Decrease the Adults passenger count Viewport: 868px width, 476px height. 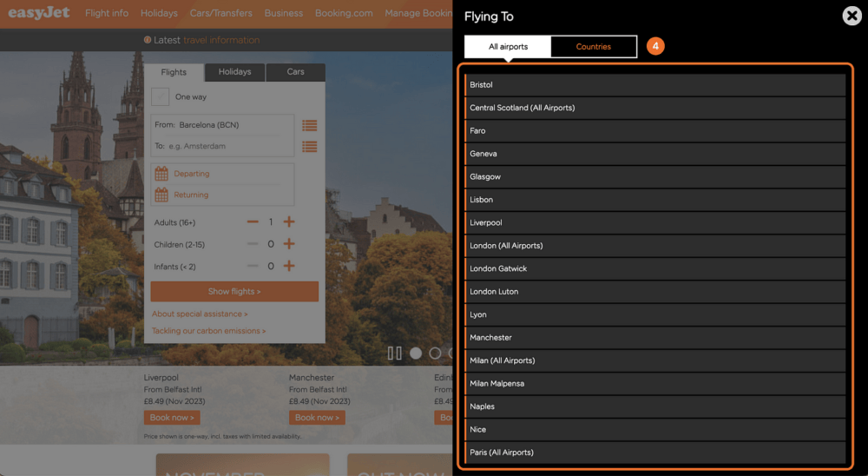coord(253,222)
